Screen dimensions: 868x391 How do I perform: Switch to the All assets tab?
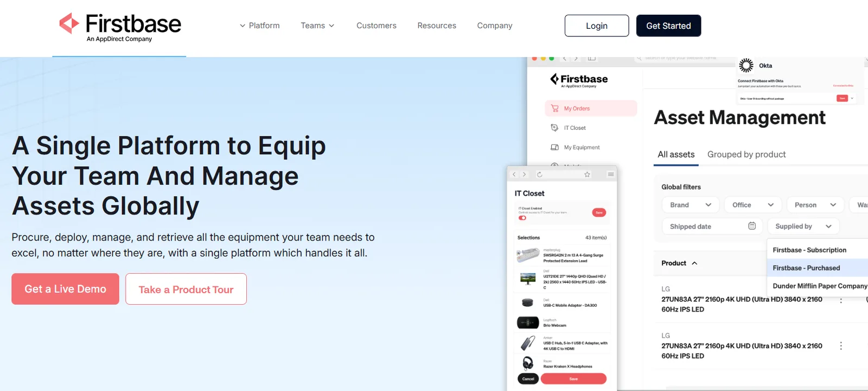[x=676, y=154]
